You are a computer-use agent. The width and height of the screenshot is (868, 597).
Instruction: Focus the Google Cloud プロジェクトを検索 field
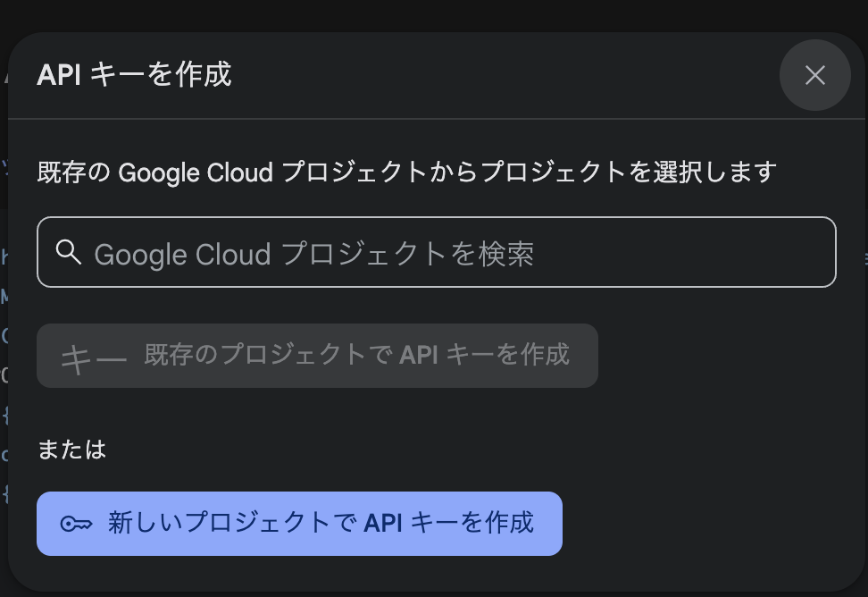coord(436,252)
